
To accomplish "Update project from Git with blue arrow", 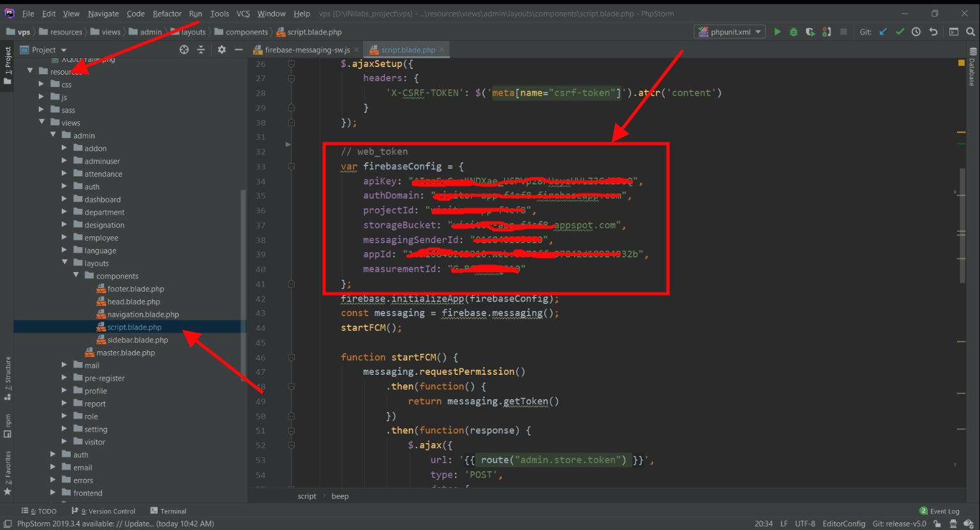I will click(883, 32).
